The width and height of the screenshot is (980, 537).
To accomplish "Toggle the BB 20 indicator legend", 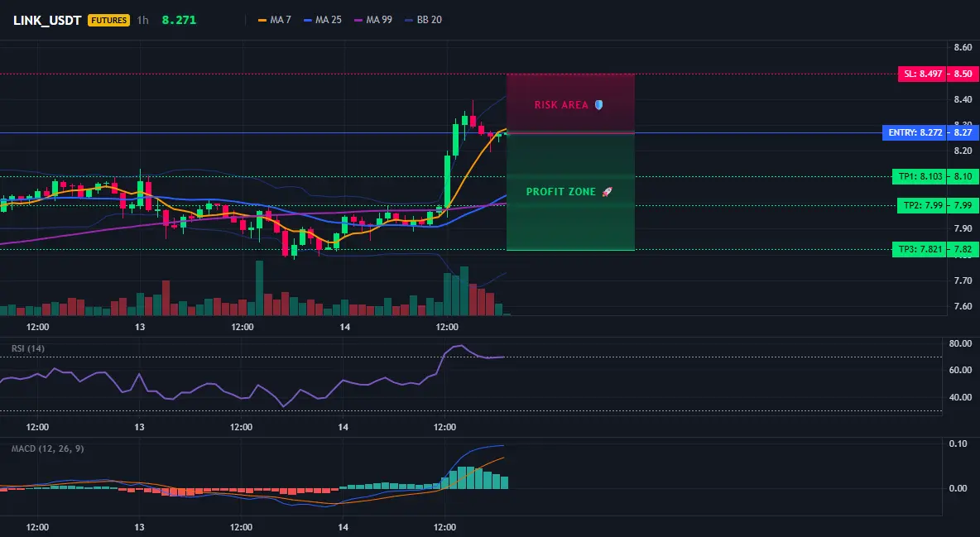I will tap(423, 20).
